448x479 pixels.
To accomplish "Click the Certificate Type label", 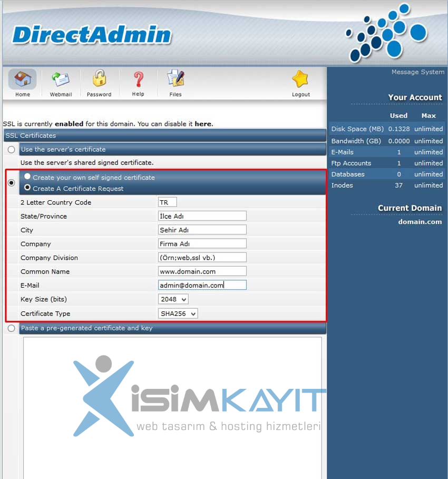I will (45, 314).
